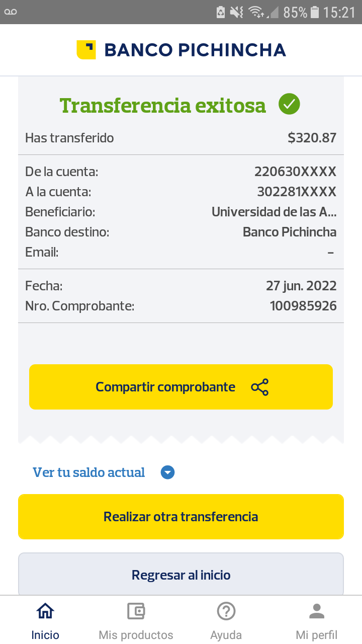Expand the blue saldo actual arrow
The height and width of the screenshot is (644, 362).
click(x=167, y=472)
